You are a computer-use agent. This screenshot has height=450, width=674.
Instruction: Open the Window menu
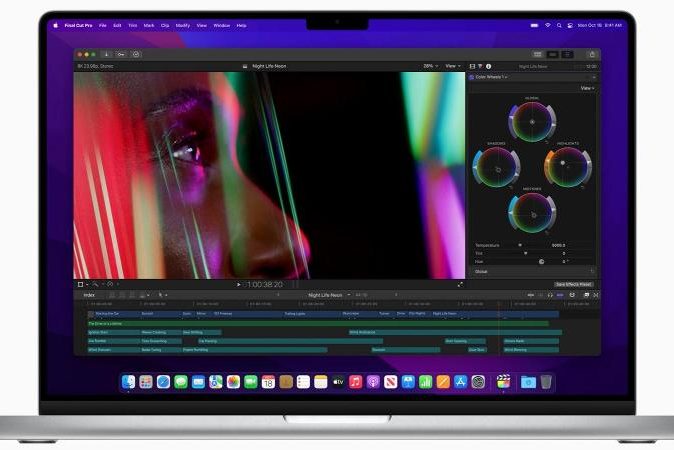coord(222,25)
